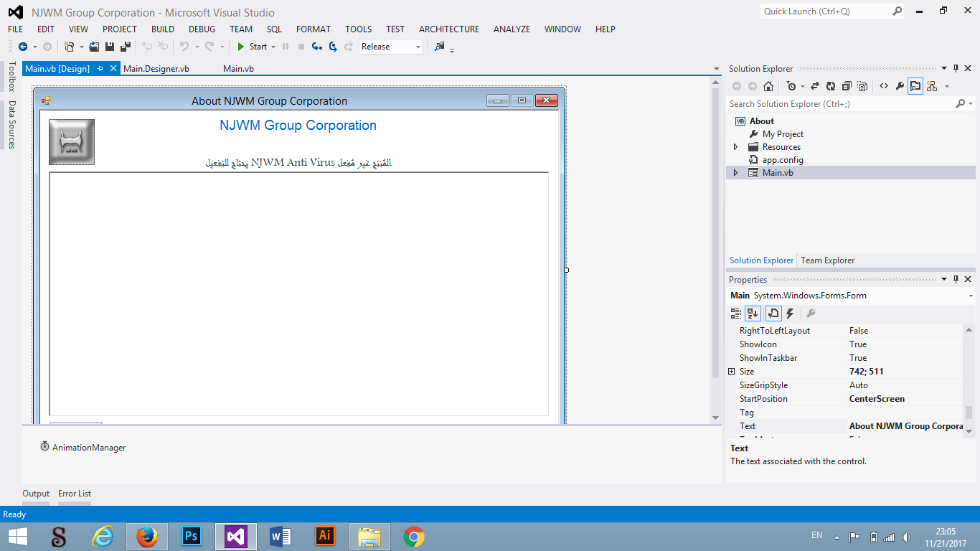Open the Output panel tab

point(36,494)
